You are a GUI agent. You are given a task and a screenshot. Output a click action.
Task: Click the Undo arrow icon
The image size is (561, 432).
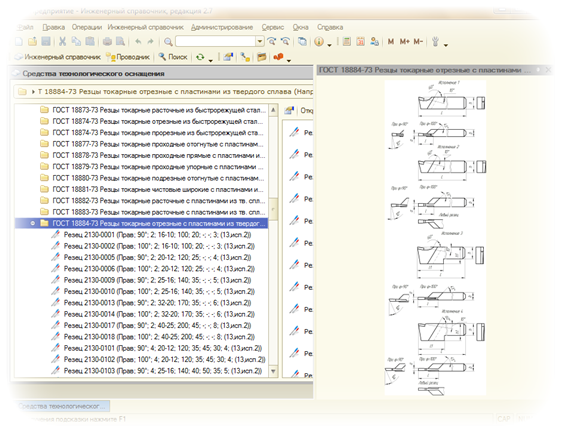pos(138,42)
